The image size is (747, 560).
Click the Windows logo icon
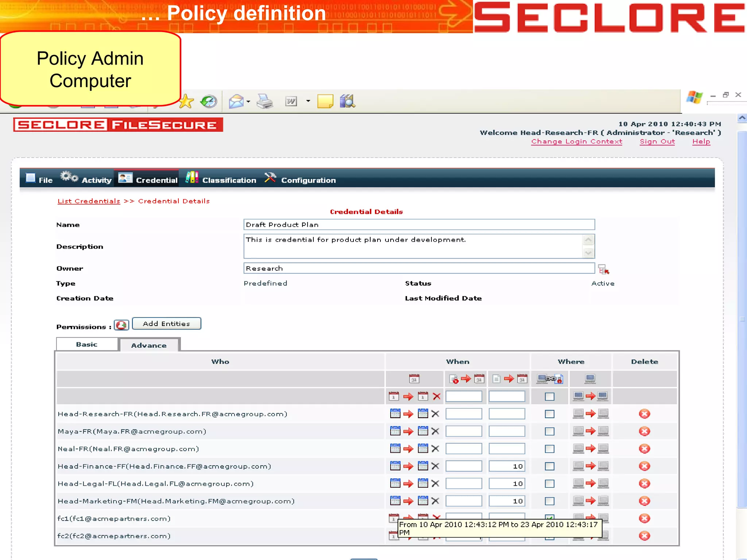pos(694,98)
